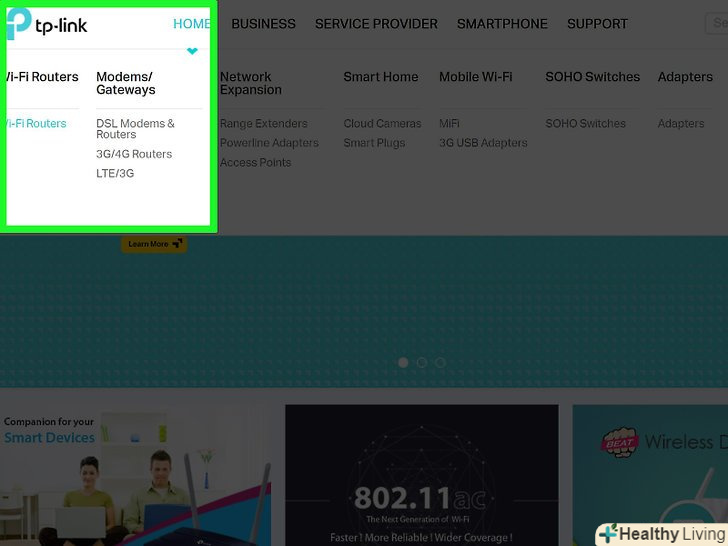
Task: Select the third carousel dot
Action: (x=440, y=362)
